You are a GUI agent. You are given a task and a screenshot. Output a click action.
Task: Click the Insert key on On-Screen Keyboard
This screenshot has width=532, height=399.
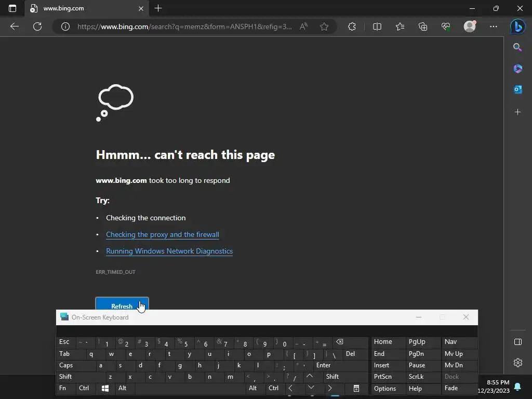388,365
